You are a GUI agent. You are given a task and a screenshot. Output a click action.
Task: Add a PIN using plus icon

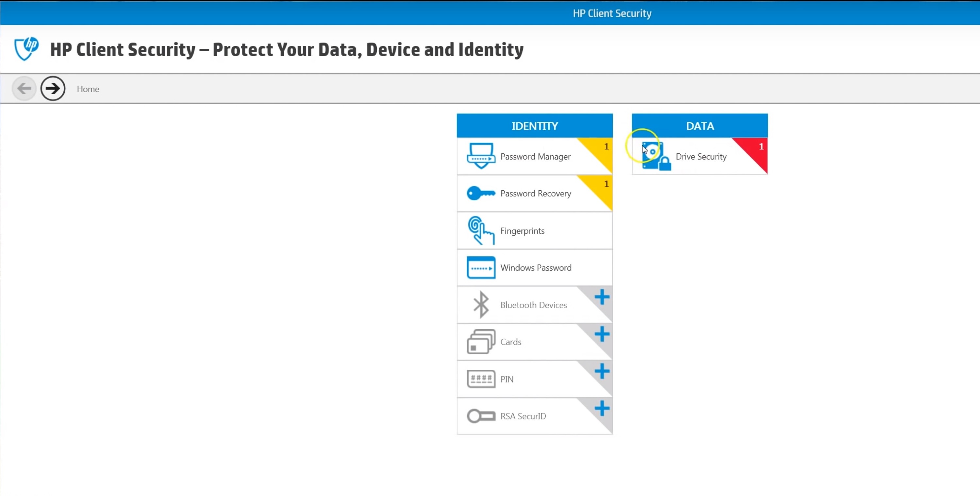(602, 371)
